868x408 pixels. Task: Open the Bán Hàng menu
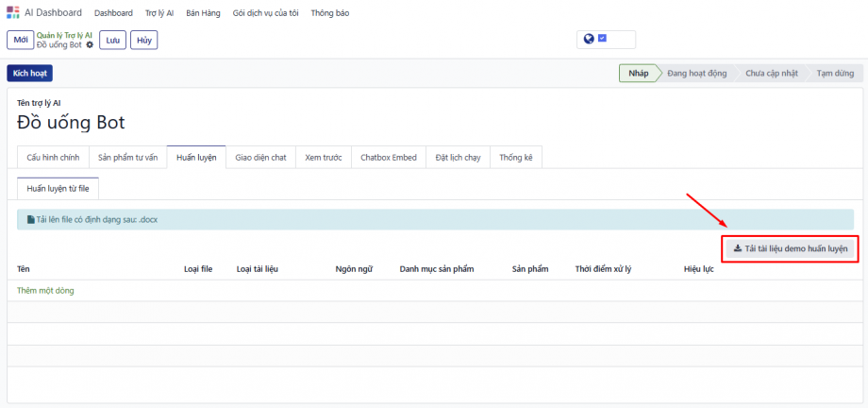203,13
